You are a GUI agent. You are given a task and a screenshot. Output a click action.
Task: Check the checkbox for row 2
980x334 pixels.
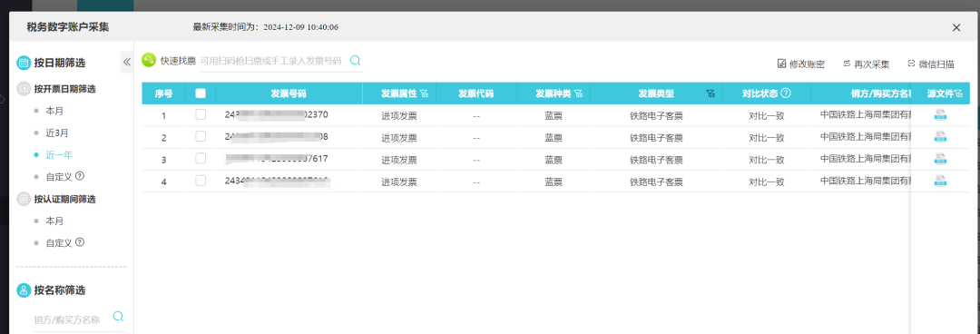(x=201, y=136)
